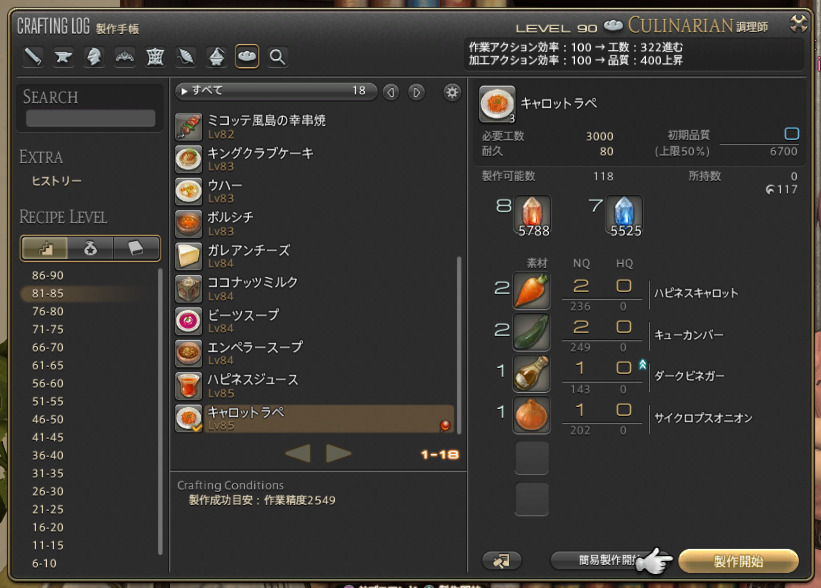Viewport: 821px width, 588px height.
Task: Select the Alchemist class icon
Action: [216, 57]
